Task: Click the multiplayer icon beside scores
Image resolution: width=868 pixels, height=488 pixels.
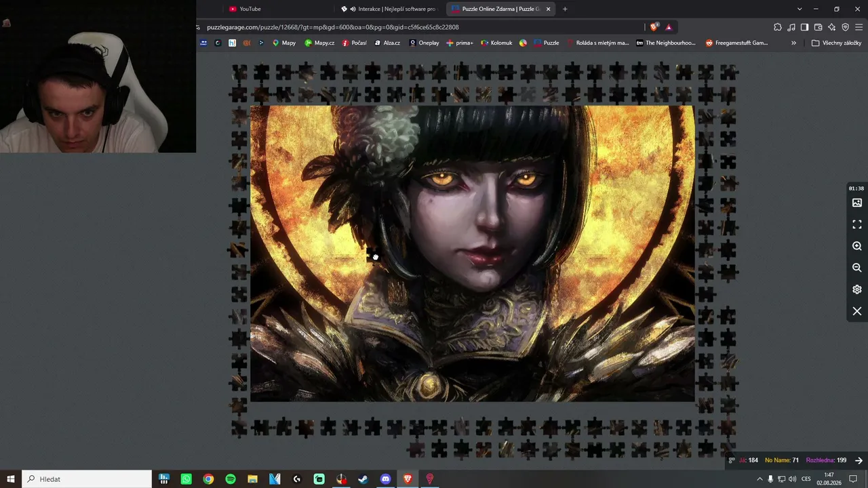Action: click(x=732, y=460)
